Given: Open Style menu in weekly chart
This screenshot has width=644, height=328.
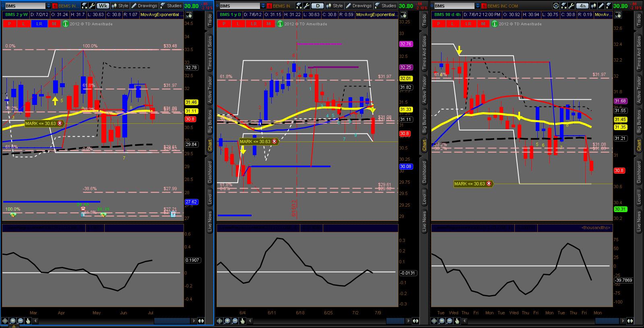Looking at the screenshot, I should point(120,6).
